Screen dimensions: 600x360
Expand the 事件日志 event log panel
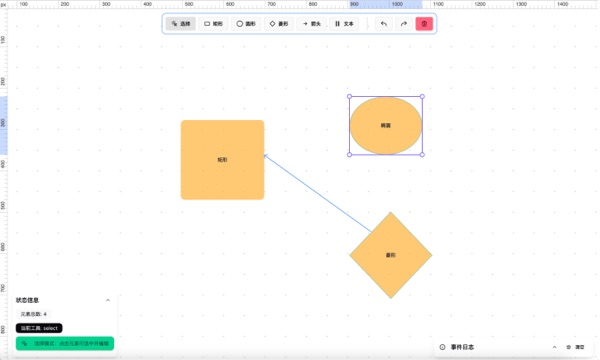click(x=554, y=347)
